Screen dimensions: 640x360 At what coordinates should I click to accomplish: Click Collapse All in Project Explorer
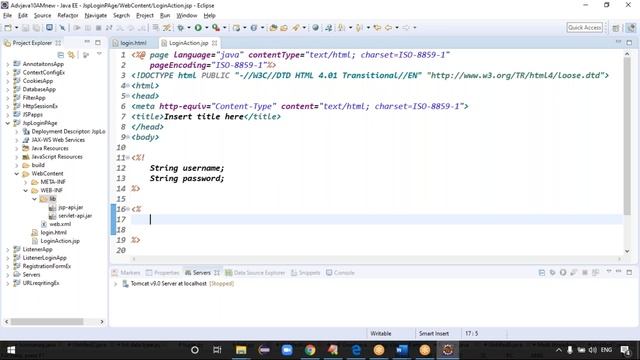coord(60,55)
